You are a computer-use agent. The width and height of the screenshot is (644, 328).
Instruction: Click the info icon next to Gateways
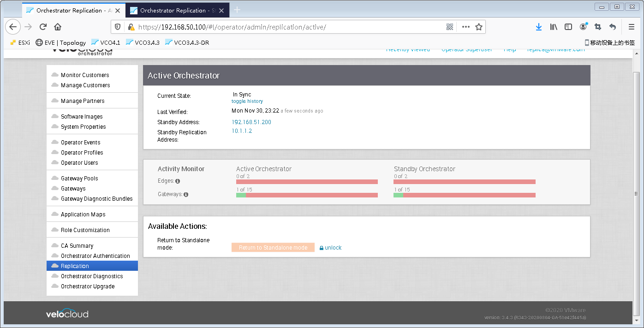(x=186, y=195)
